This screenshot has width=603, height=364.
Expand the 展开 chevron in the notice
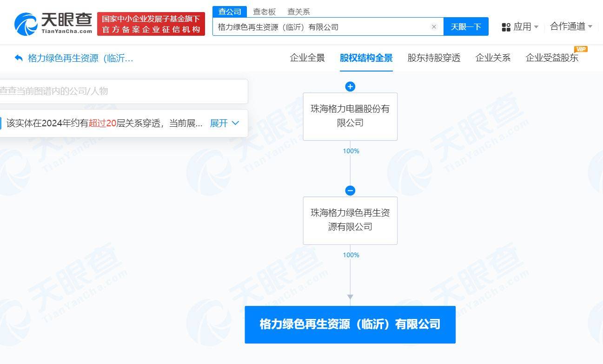pos(235,123)
